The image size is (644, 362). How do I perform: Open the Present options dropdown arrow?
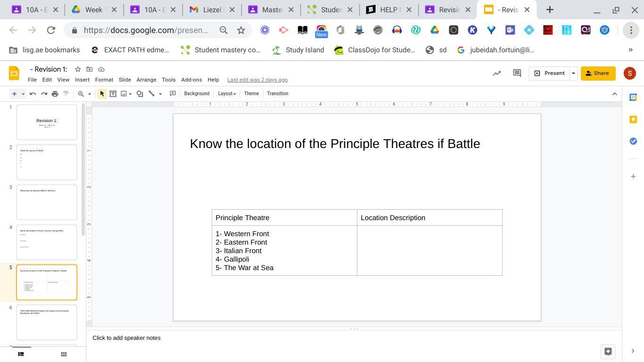(573, 73)
